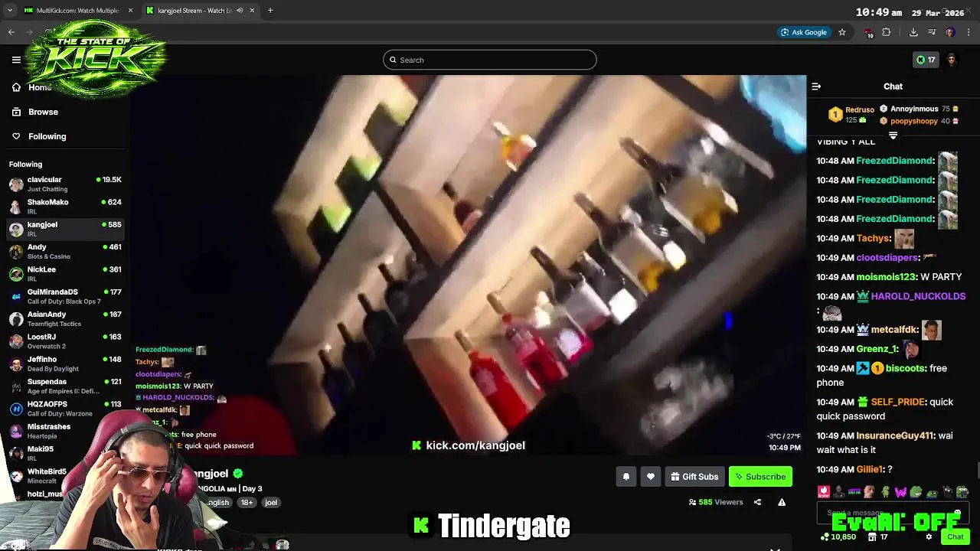
Task: Click metcalfdk's username in chat
Action: (893, 330)
